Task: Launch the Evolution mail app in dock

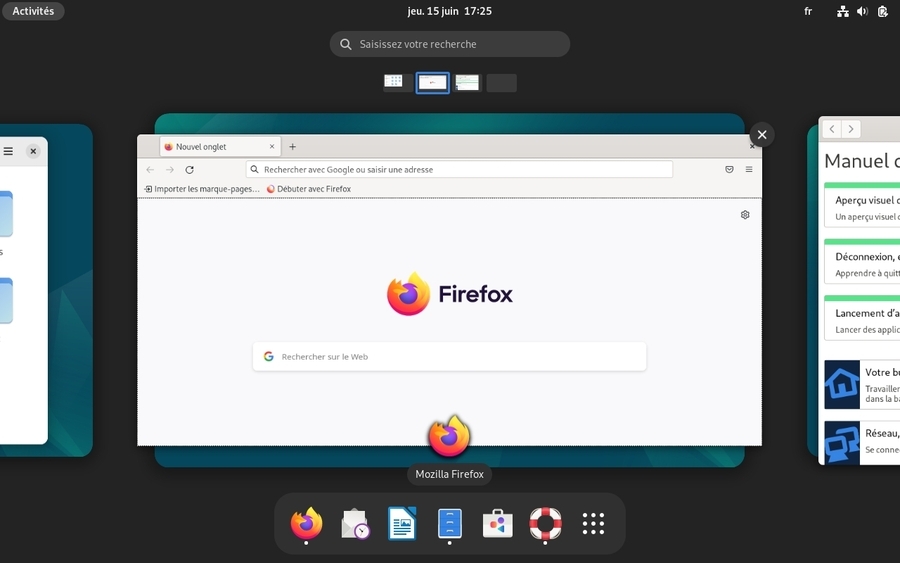Action: coord(355,523)
